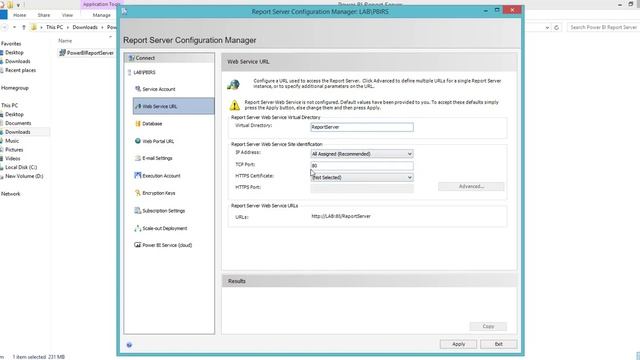Select New Volume (D:) in navigation pane
Viewport: 640px width, 360px height.
[24, 176]
